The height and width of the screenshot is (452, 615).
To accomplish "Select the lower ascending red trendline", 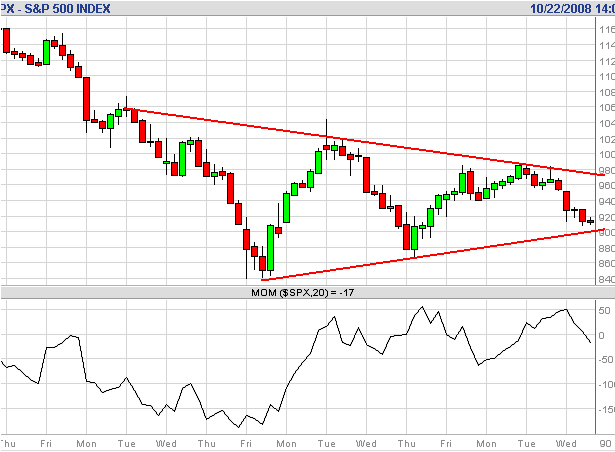I will tap(433, 255).
